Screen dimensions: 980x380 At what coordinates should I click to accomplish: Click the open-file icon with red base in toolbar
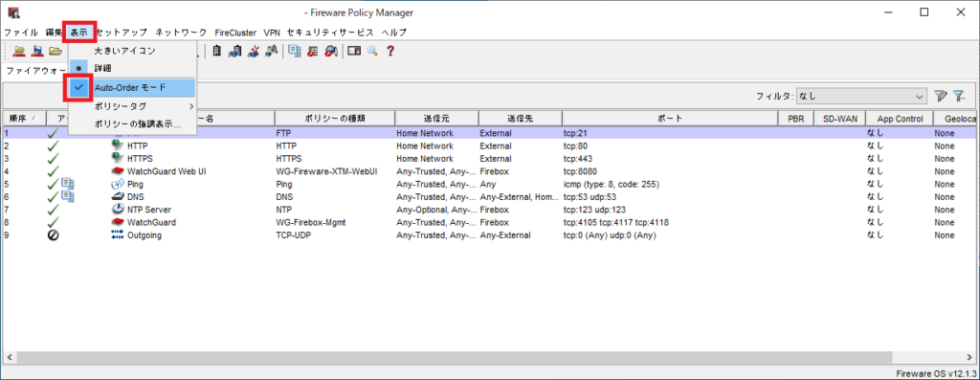(19, 52)
